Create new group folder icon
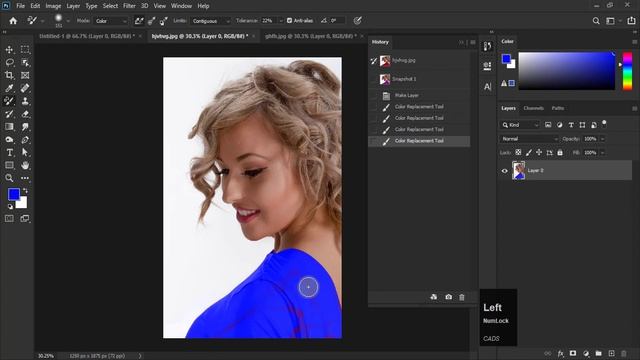The image size is (640, 360). click(x=598, y=353)
